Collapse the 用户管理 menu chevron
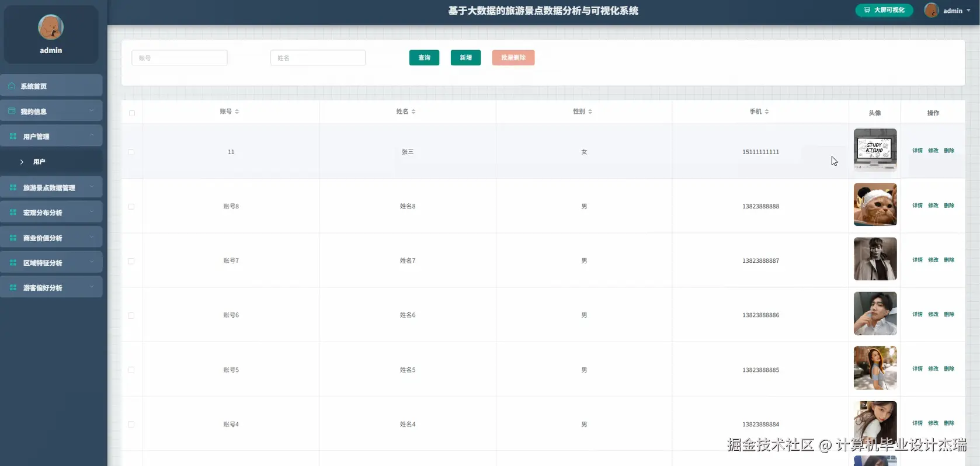Image resolution: width=980 pixels, height=466 pixels. (x=92, y=135)
